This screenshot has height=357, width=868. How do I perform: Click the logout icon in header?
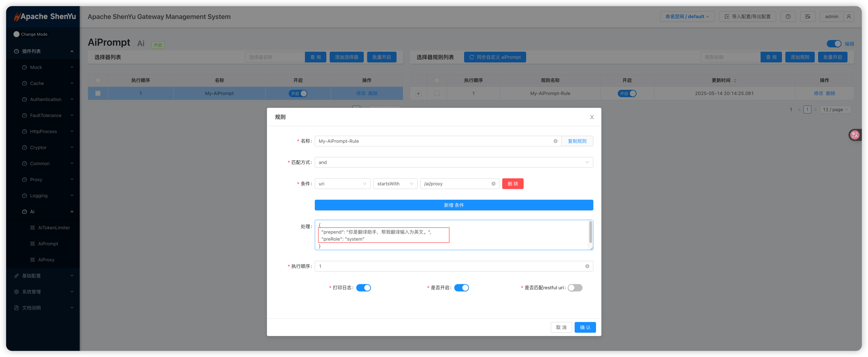click(x=808, y=16)
